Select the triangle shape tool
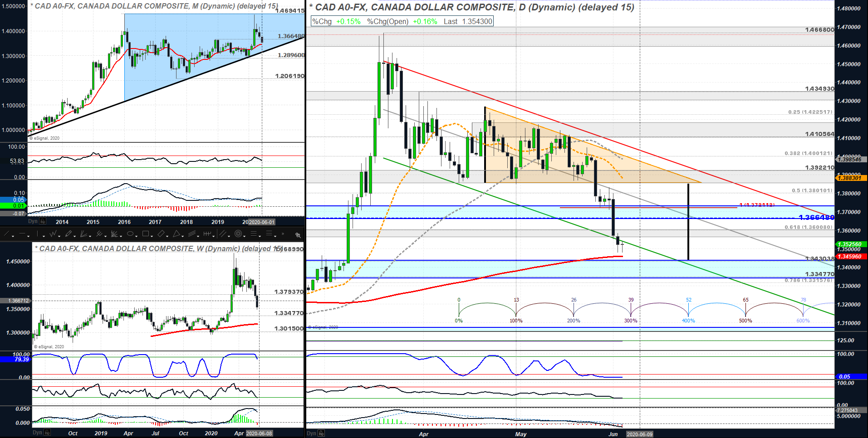Viewport: 868px width, 438px height. pos(177,234)
